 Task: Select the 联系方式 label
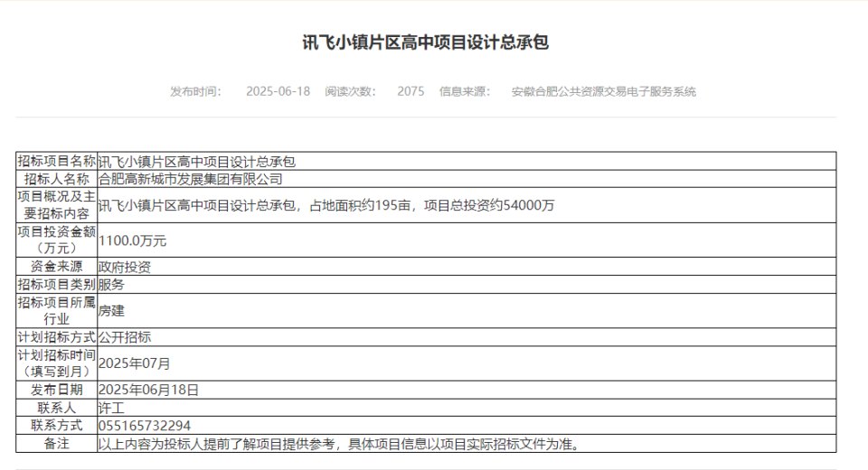pyautogui.click(x=56, y=425)
